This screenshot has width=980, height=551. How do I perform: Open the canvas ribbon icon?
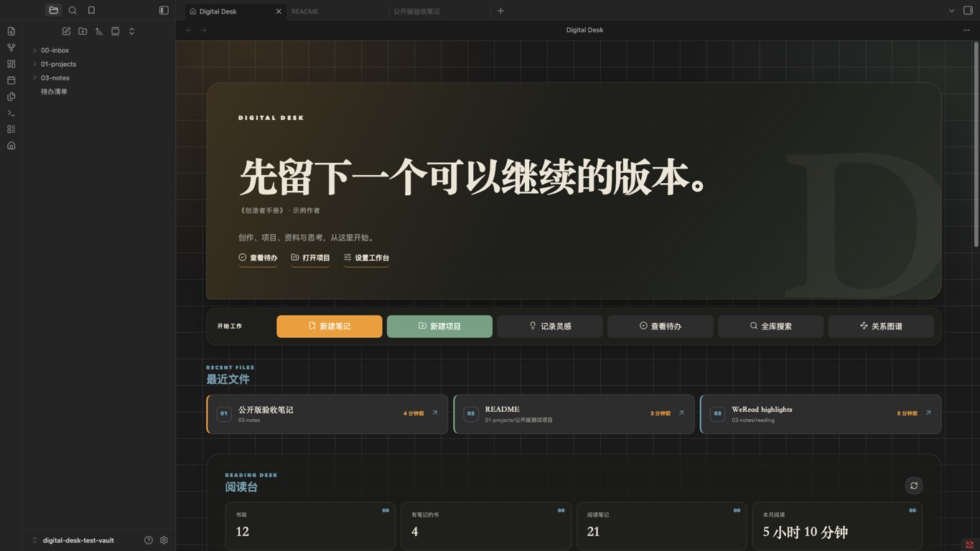tap(11, 64)
